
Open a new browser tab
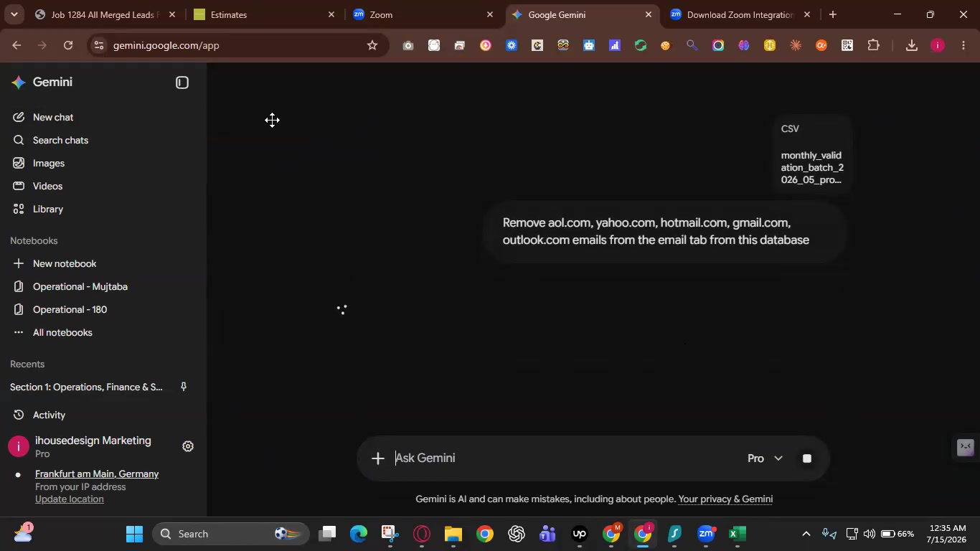coord(832,14)
